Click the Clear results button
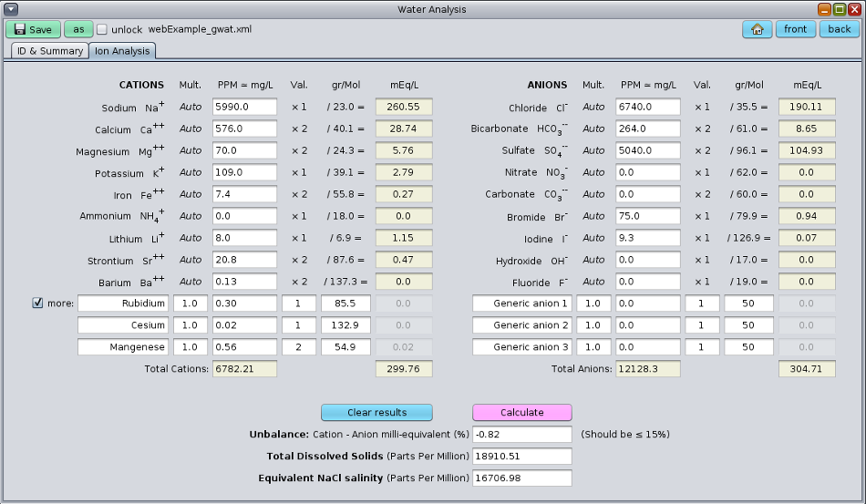Viewport: 866px width, 504px height. (x=376, y=412)
